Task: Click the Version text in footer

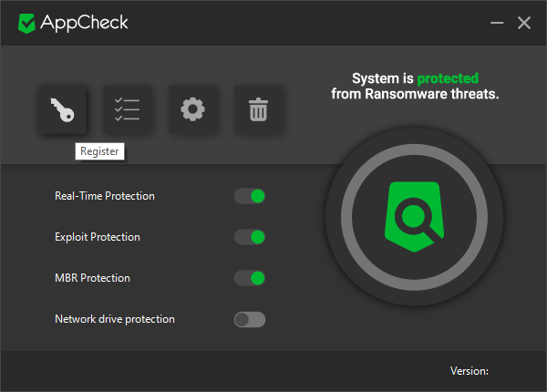Action: [x=470, y=371]
